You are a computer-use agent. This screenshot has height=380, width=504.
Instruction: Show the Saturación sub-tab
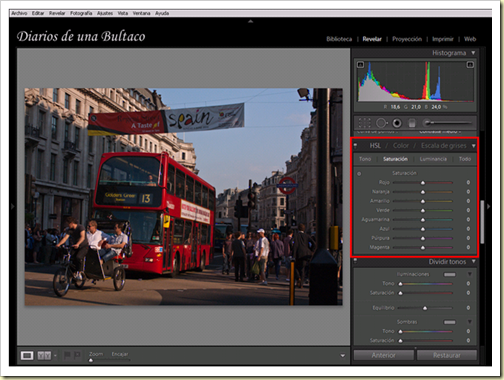[395, 159]
